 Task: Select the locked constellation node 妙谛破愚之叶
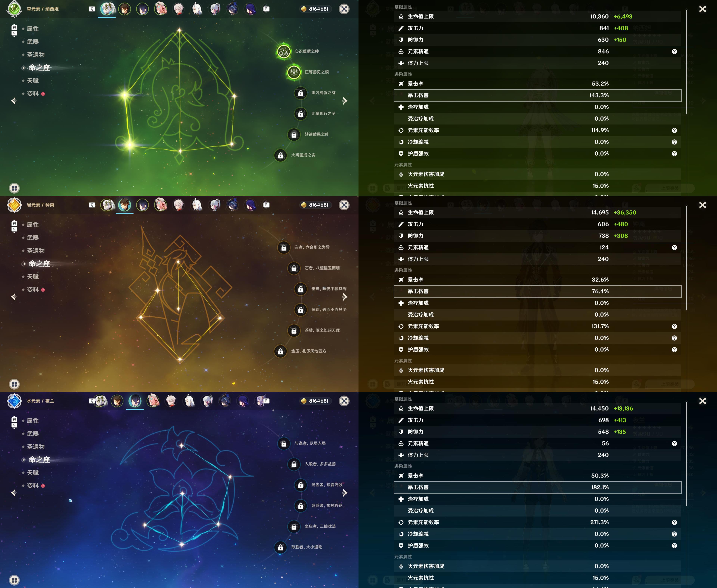click(294, 134)
